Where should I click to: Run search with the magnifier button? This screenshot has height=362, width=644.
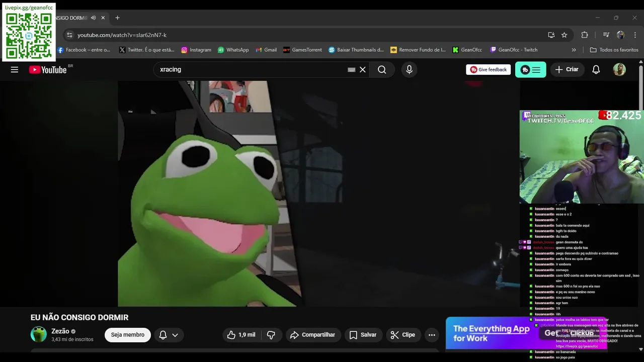pos(382,70)
